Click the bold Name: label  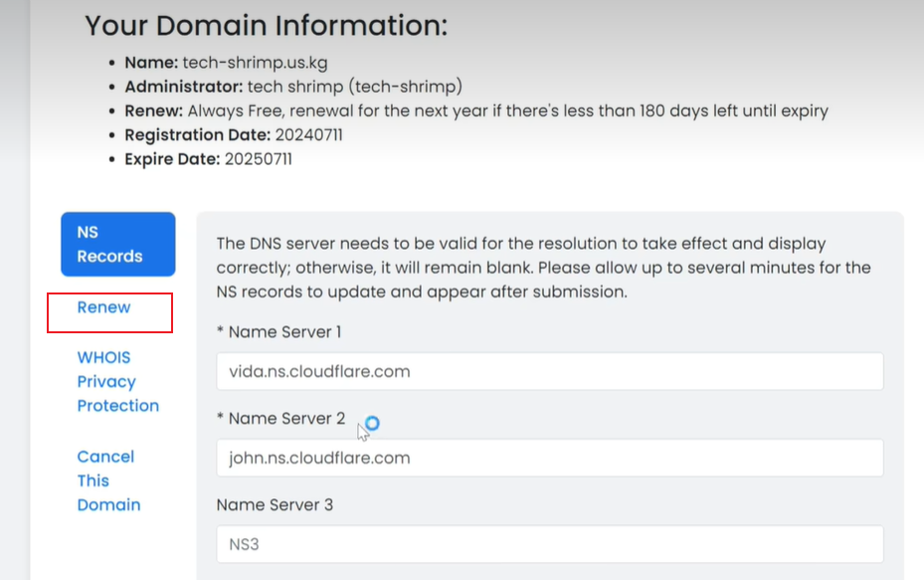pos(151,63)
